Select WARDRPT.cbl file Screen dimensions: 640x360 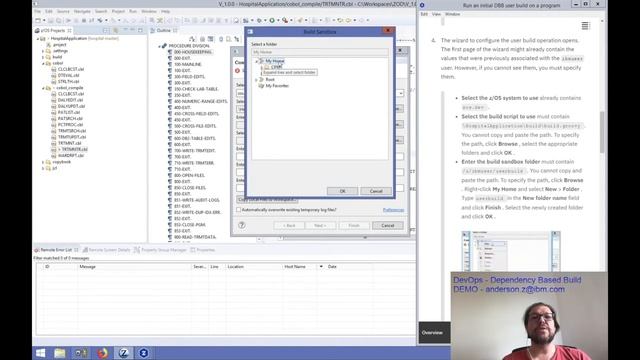pos(71,156)
